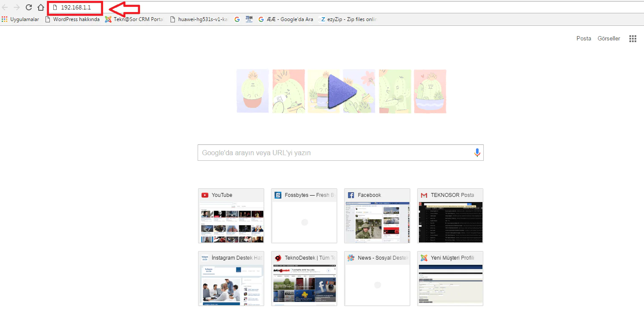Open the İnstagram Destek tile
Viewport: 644px width, 328px height.
(x=231, y=279)
